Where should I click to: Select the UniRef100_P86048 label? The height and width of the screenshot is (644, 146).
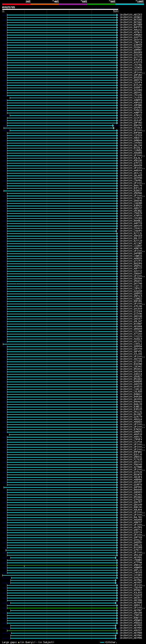click(131, 464)
